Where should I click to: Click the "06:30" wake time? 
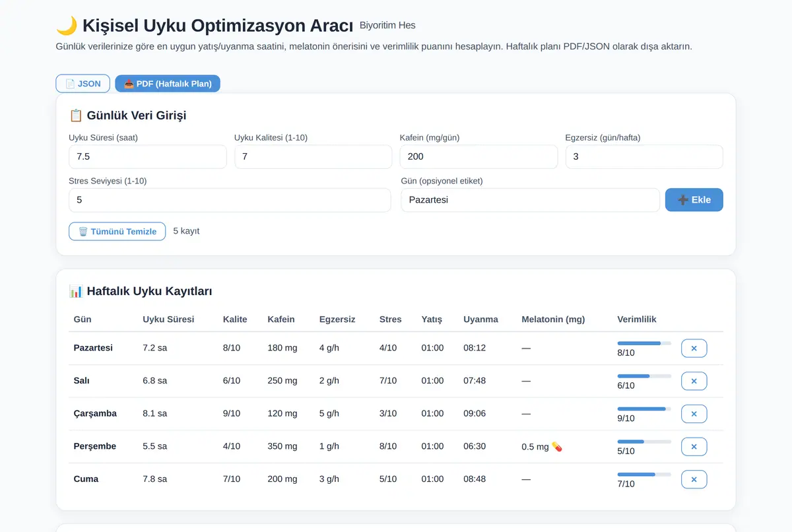475,447
